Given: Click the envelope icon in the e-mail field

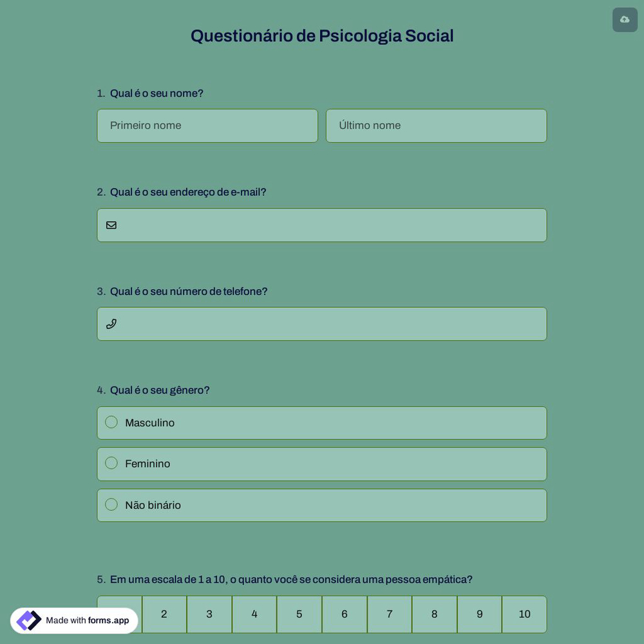Looking at the screenshot, I should (110, 223).
